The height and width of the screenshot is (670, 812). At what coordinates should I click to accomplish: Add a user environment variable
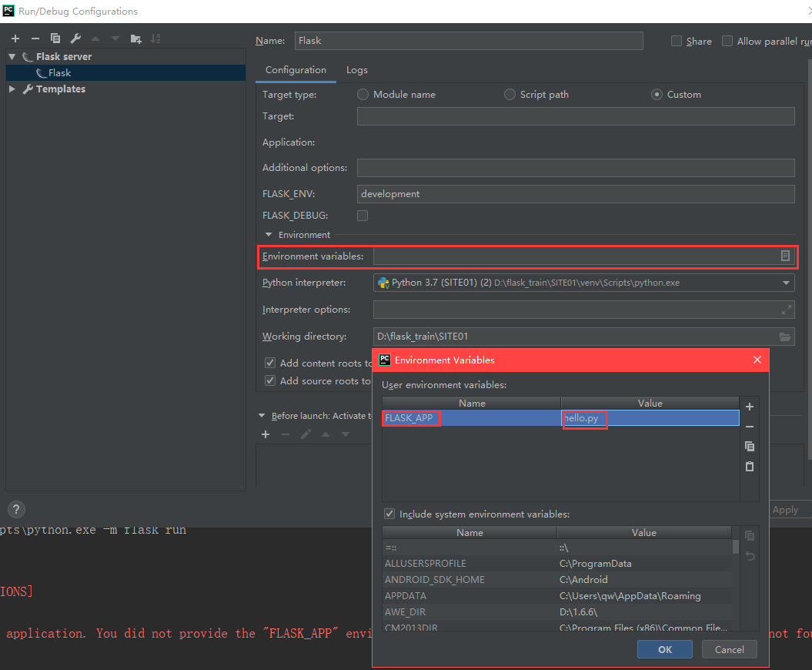(750, 407)
